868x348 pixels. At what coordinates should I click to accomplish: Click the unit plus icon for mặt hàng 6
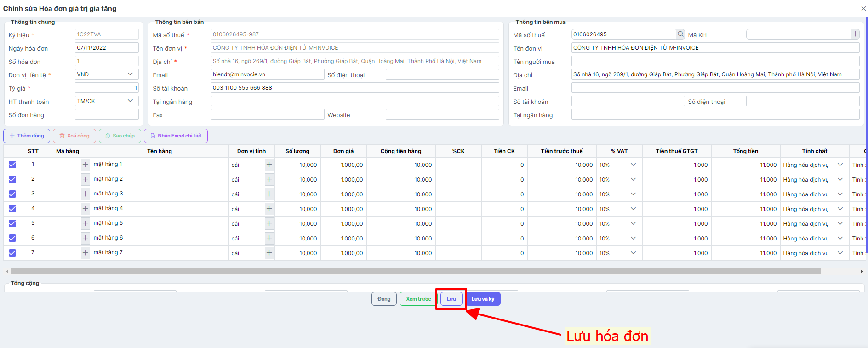click(269, 238)
